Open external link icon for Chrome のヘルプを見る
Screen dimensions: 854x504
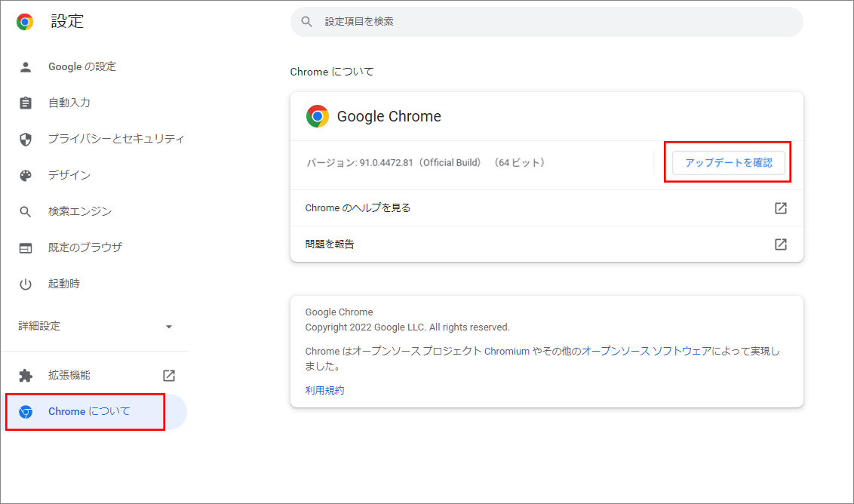point(781,208)
